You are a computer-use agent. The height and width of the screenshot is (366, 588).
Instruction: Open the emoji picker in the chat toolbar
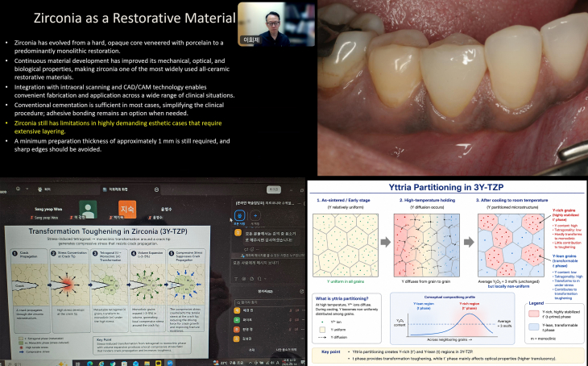point(244,279)
